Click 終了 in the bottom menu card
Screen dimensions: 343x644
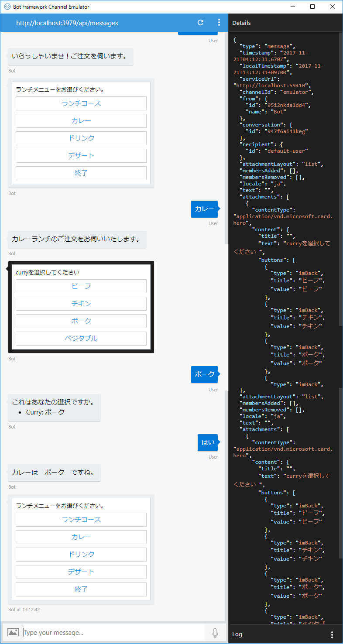(81, 589)
